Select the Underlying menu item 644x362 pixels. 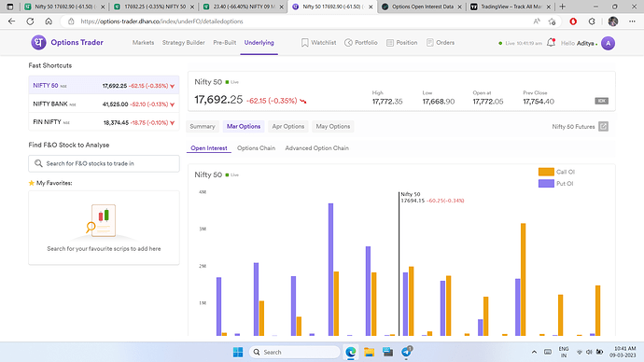pos(259,43)
